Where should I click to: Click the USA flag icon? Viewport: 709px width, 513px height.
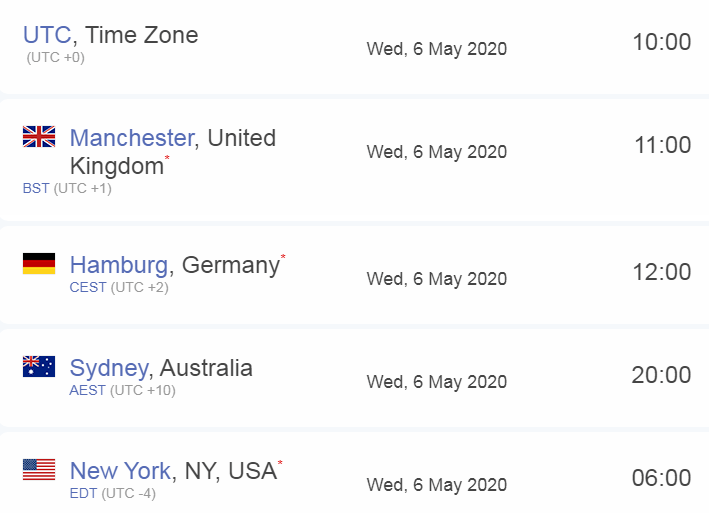pyautogui.click(x=39, y=469)
